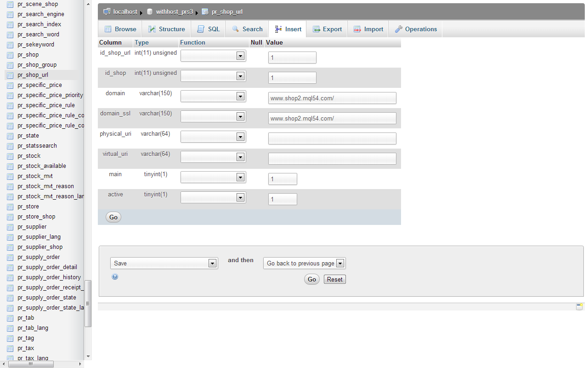Viewport: 588px width, 368px height.
Task: Open Function dropdown for active
Action: tap(213, 197)
